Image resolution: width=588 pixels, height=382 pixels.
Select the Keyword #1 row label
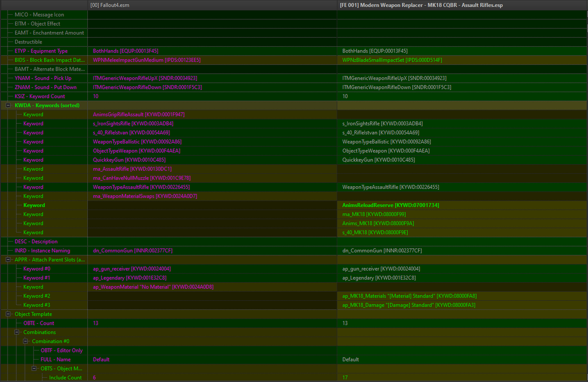coord(37,277)
